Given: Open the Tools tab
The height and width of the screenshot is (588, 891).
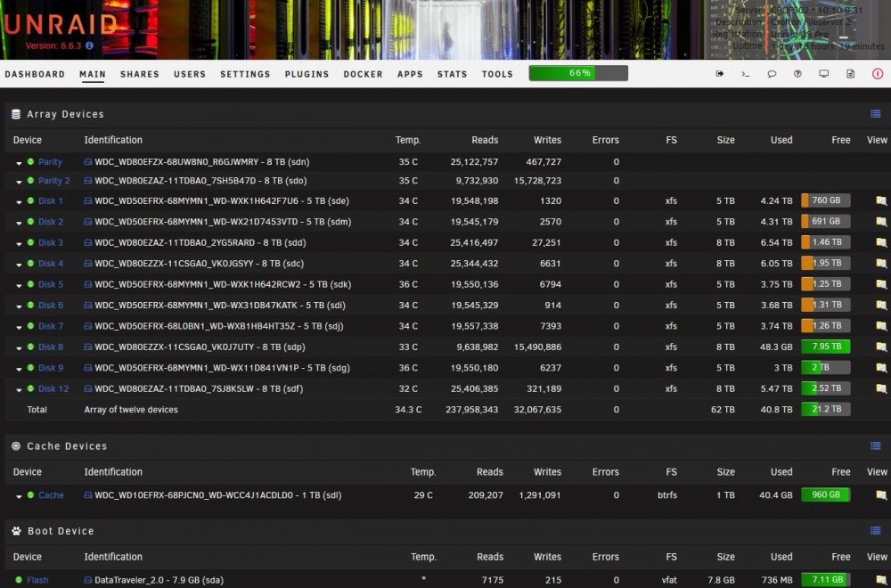Looking at the screenshot, I should tap(497, 74).
